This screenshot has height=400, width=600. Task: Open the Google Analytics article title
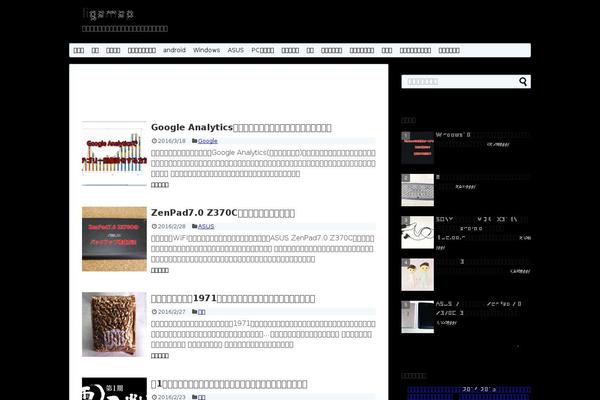tap(241, 127)
